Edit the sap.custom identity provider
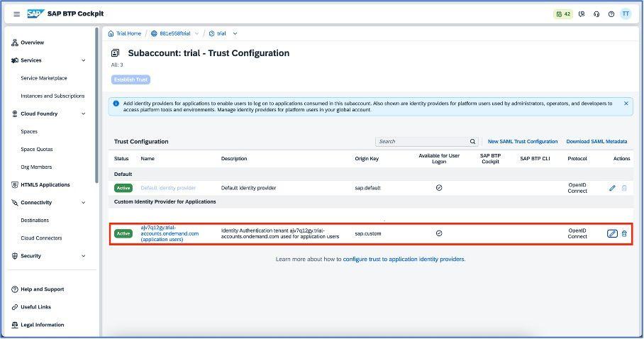This screenshot has height=339, width=644. [x=612, y=233]
